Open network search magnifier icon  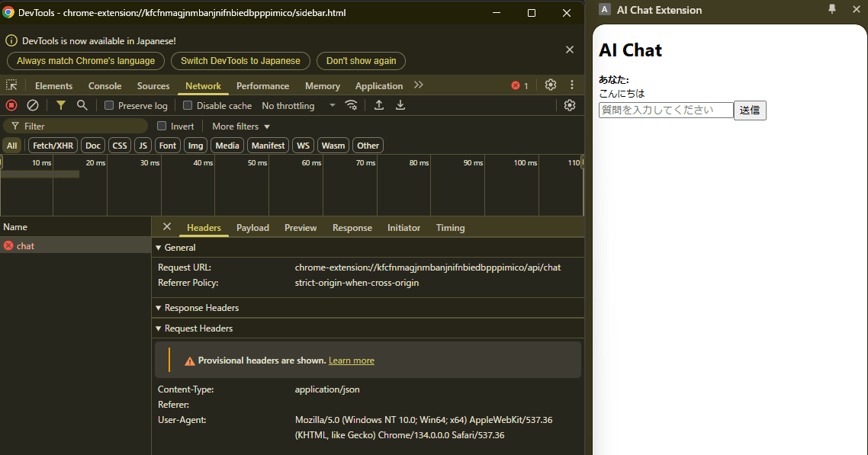click(82, 105)
